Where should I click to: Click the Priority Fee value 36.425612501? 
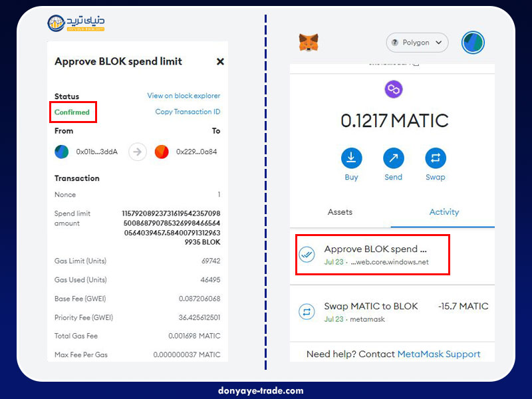tap(199, 318)
